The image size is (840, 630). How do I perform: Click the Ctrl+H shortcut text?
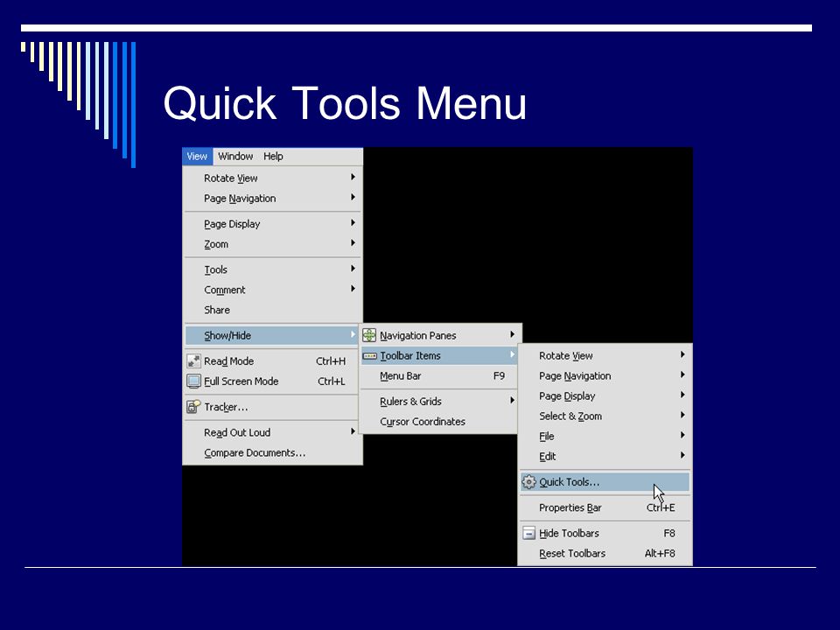coord(331,361)
